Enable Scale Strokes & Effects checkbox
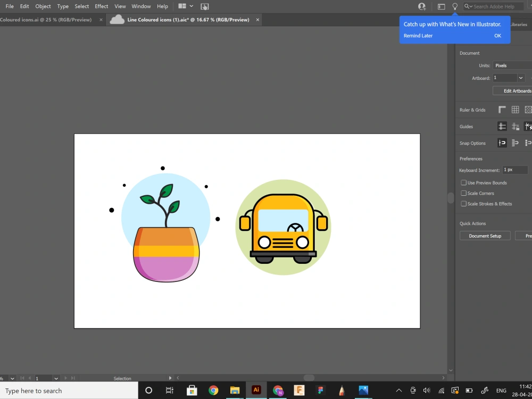Image resolution: width=532 pixels, height=399 pixels. 463,204
